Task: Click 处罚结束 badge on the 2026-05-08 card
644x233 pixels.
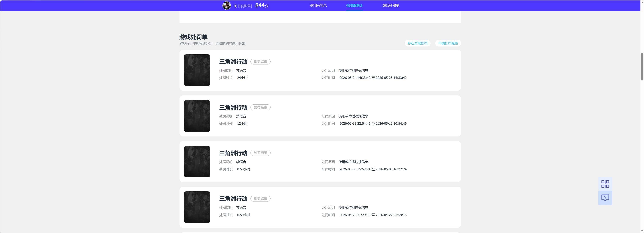Action: 260,153
